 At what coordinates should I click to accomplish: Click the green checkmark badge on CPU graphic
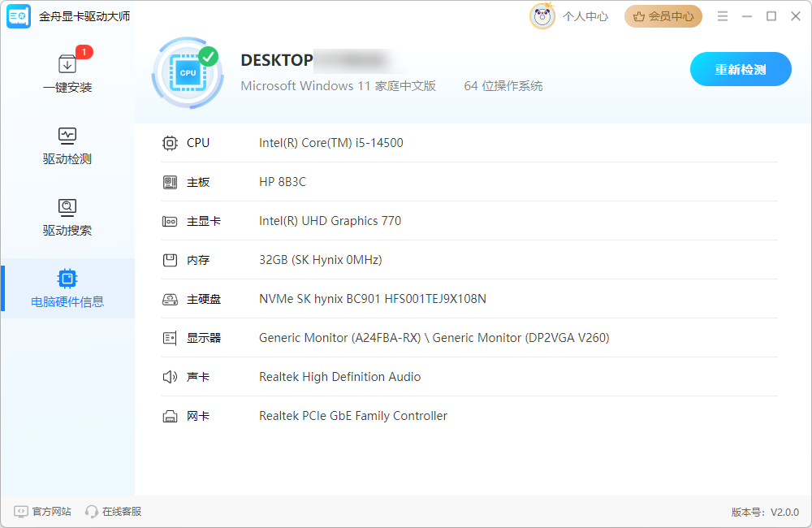coord(209,57)
